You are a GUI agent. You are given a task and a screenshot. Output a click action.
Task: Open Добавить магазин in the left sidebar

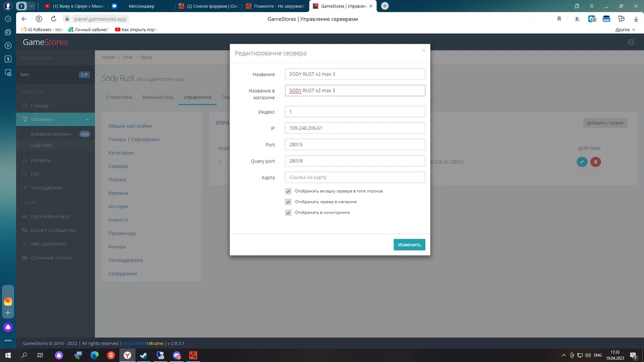pos(50,134)
